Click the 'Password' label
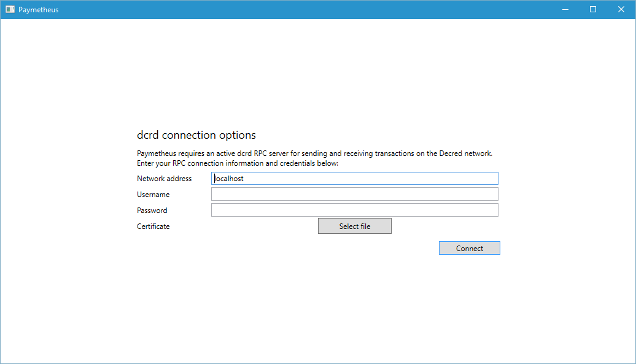Image resolution: width=636 pixels, height=364 pixels. [x=152, y=211]
